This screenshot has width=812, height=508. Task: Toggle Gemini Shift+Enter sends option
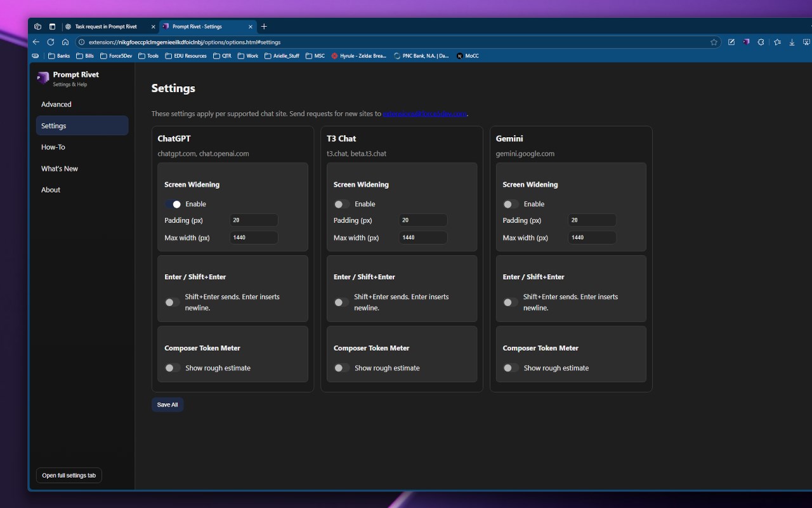(x=511, y=302)
